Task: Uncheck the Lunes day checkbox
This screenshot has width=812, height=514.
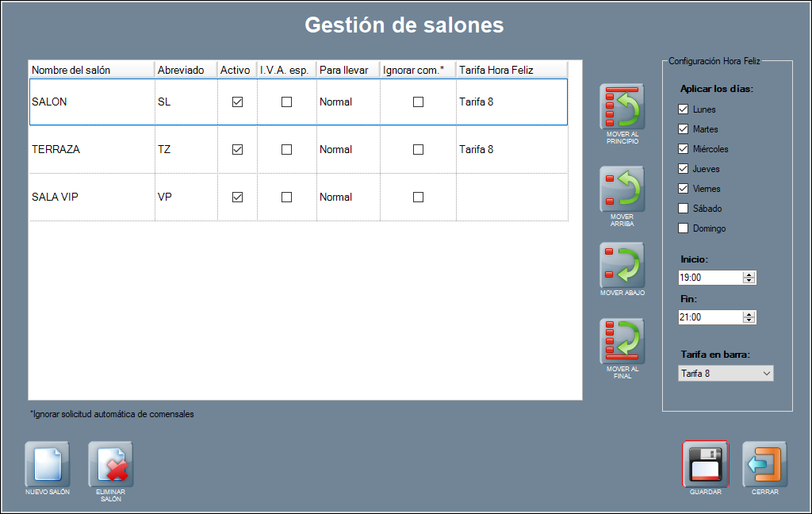Action: [684, 109]
